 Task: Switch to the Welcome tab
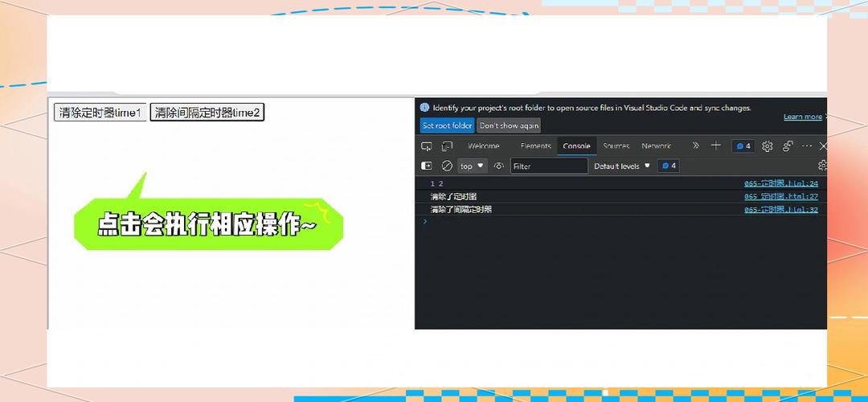coord(483,146)
